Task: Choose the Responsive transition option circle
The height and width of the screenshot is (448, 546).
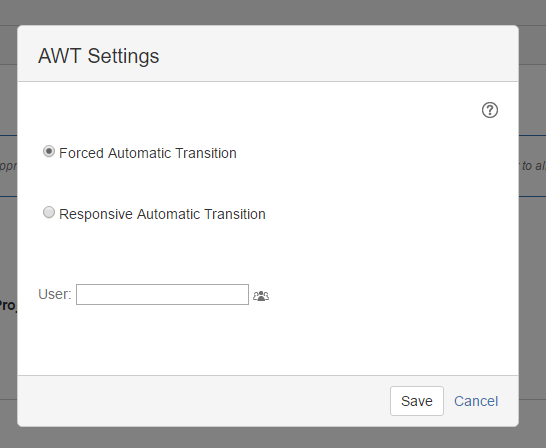Action: pyautogui.click(x=49, y=212)
